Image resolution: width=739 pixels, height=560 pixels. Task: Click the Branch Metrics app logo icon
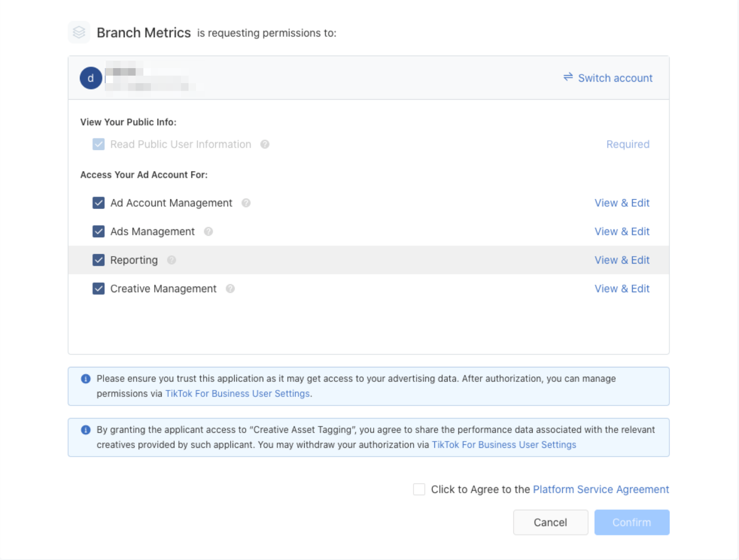coord(79,32)
